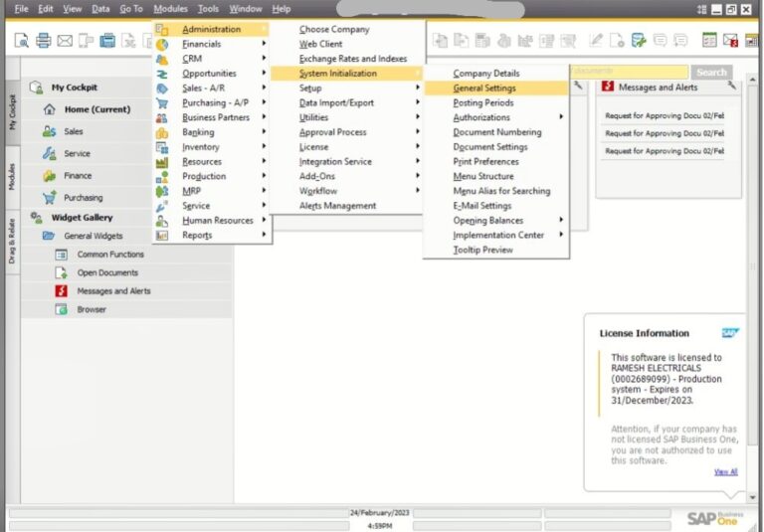Click the red Messages and Alerts widget icon in gallery
Viewport: 764px width, 532px height.
61,290
